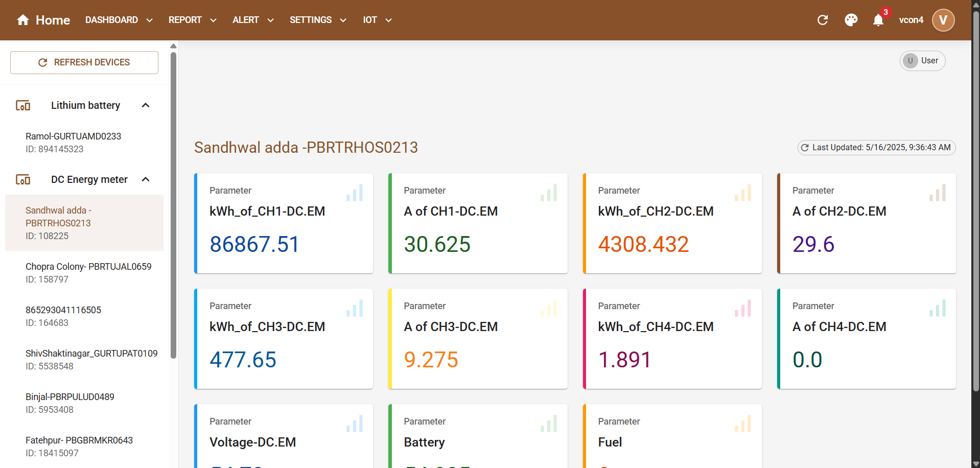Click the Last Updated timestamp chip

(x=876, y=148)
